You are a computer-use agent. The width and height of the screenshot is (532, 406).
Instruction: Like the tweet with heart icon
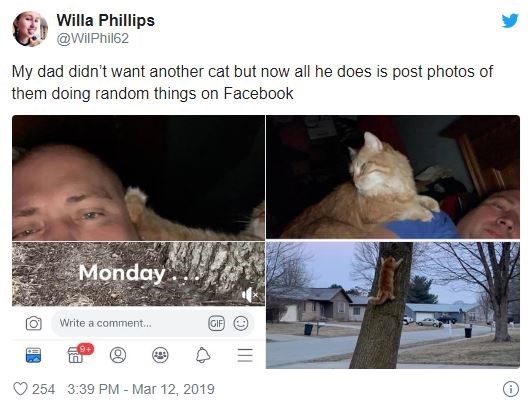tap(20, 389)
